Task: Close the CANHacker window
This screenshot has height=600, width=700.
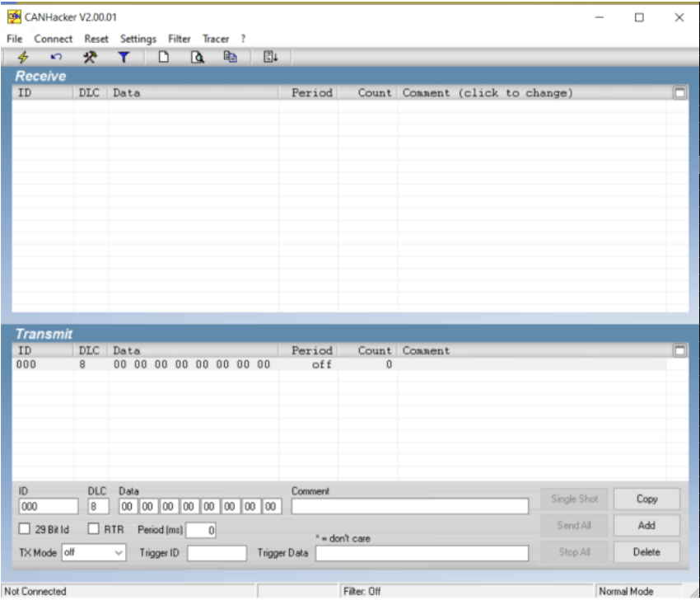Action: point(679,17)
